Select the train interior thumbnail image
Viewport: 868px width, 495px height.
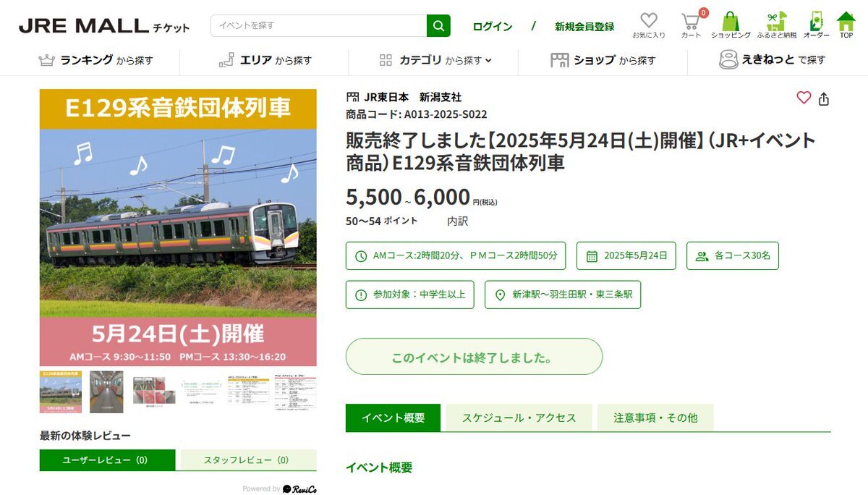(x=106, y=392)
